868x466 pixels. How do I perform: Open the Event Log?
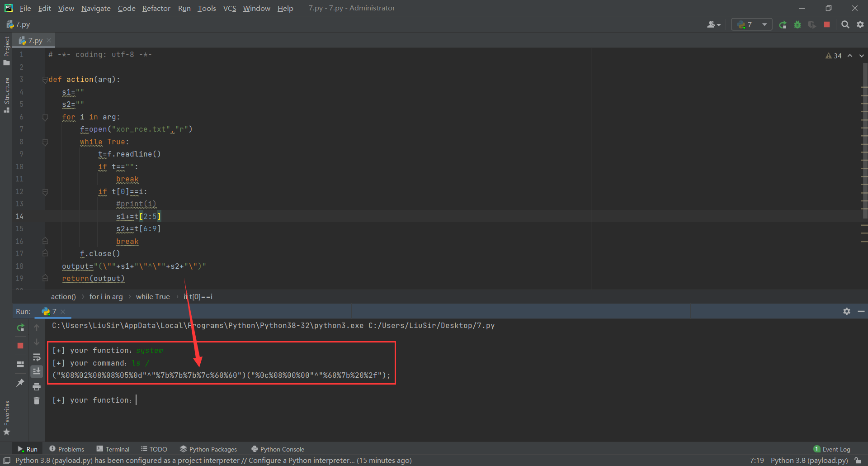tap(832, 449)
